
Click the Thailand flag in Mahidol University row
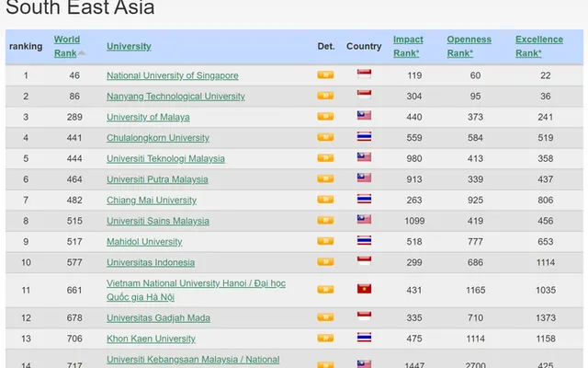point(364,240)
